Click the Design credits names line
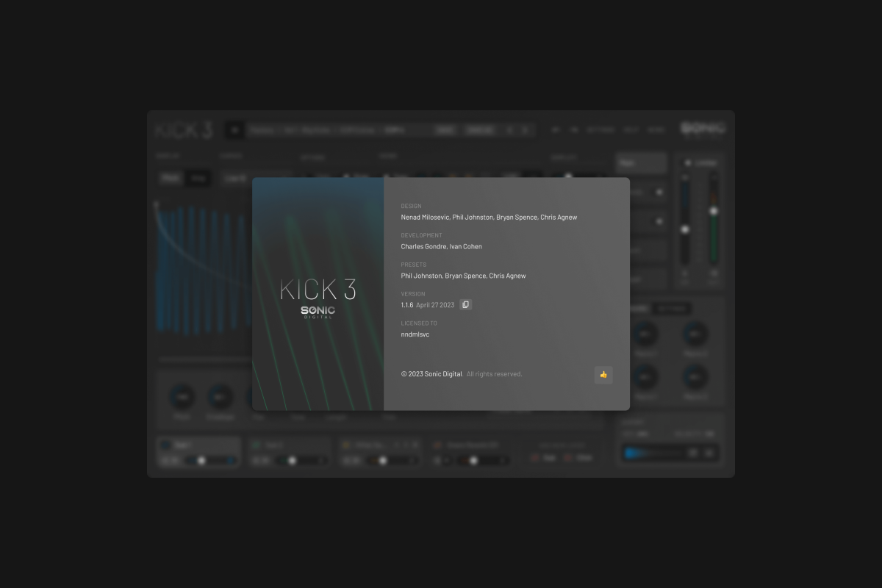 point(489,218)
